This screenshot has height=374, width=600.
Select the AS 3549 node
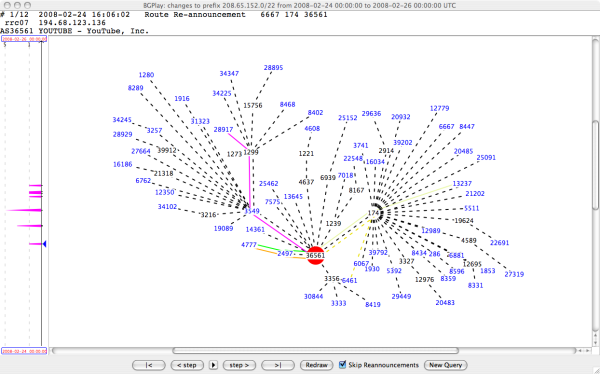pyautogui.click(x=252, y=211)
